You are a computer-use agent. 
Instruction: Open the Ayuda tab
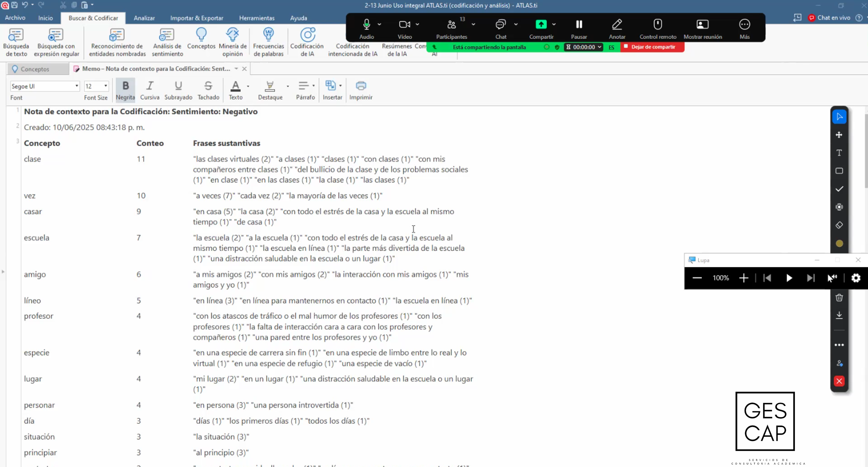point(298,18)
